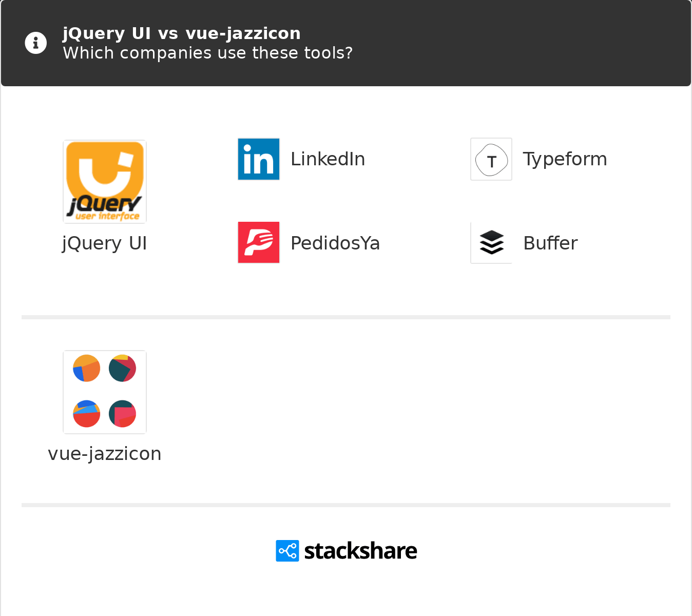Click the teal bottom-right jazzicon circle
The width and height of the screenshot is (692, 616).
coord(122,414)
